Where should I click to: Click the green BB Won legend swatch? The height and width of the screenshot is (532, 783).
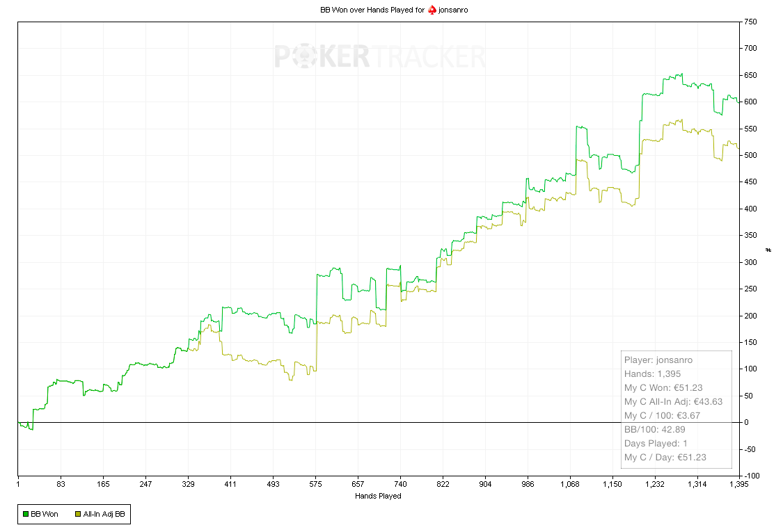click(26, 514)
